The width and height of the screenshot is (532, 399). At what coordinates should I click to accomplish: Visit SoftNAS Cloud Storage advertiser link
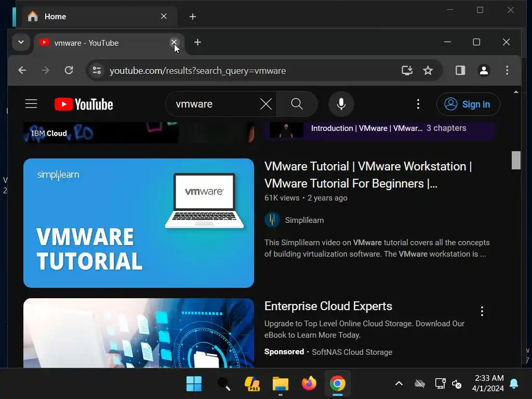click(x=352, y=352)
